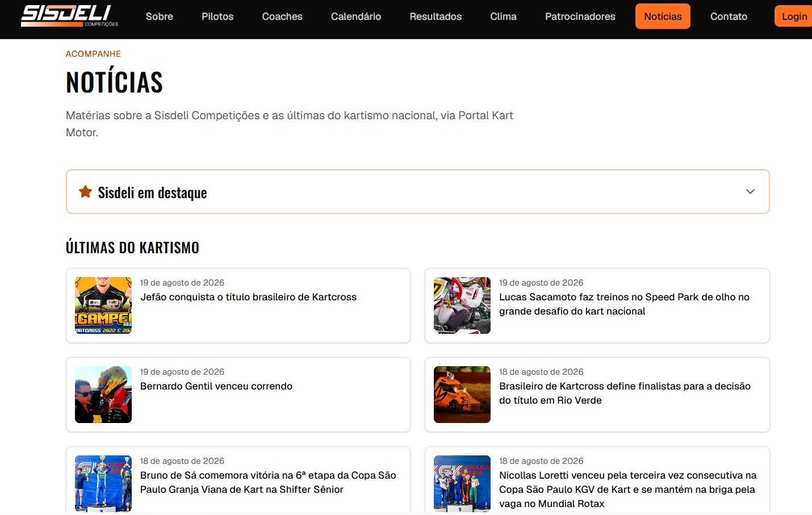Select the Clima menu item
This screenshot has width=812, height=515.
point(503,16)
